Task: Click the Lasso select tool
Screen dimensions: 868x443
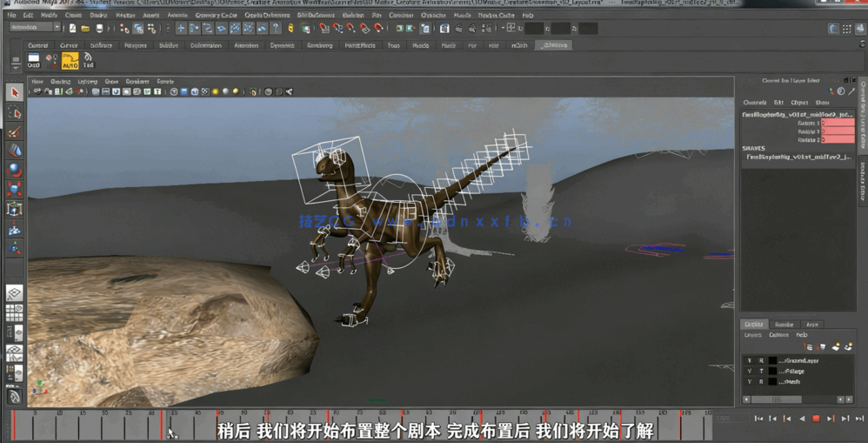Action: coord(14,112)
